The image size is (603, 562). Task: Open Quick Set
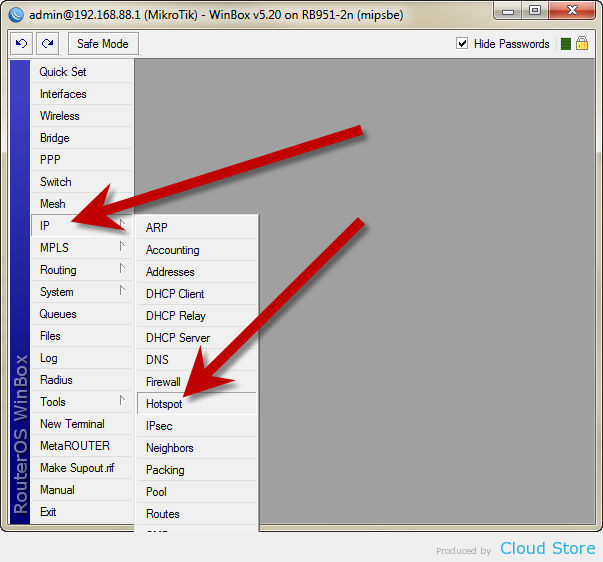pyautogui.click(x=82, y=72)
